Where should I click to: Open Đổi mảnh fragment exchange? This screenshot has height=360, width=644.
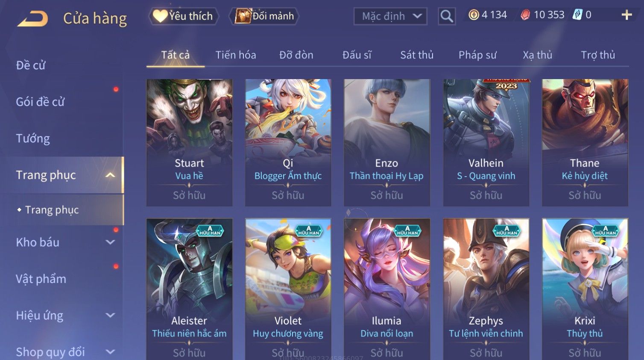coord(264,16)
